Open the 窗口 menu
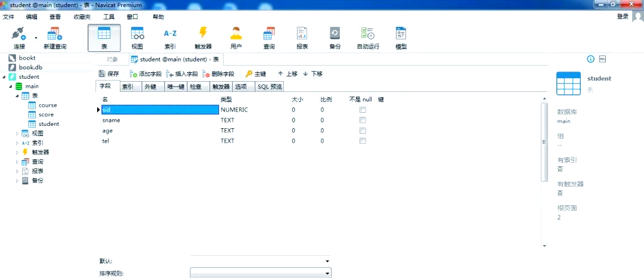 coord(132,17)
